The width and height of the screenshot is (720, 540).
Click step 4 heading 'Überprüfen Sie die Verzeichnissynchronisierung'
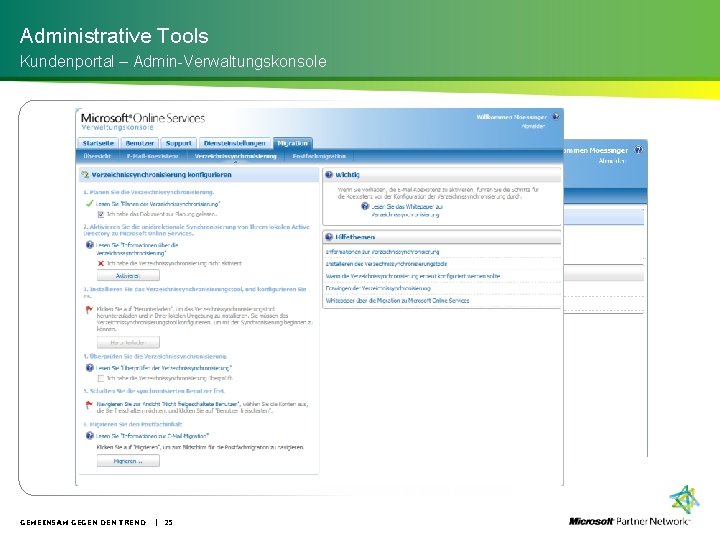click(x=155, y=356)
